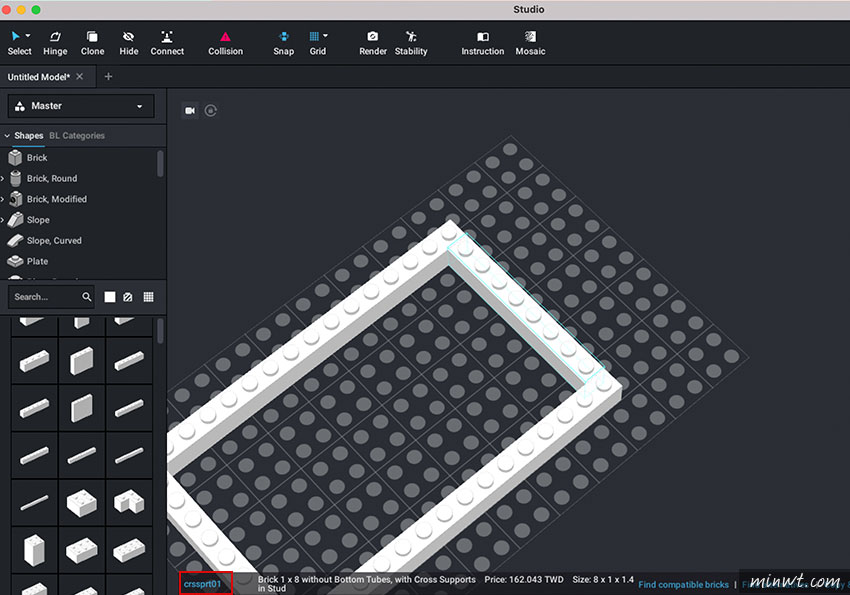Toggle the hatched color filter icon
The height and width of the screenshot is (595, 850).
(x=128, y=297)
